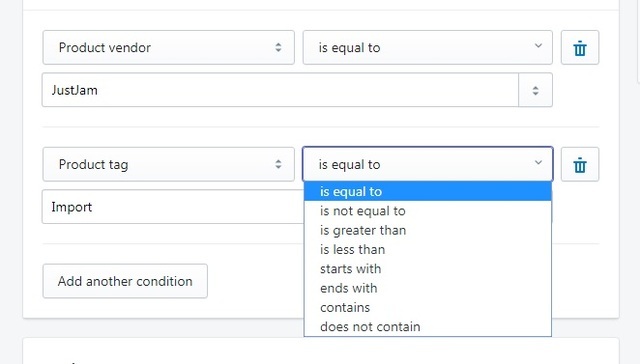Click the 'Add another condition' button
The height and width of the screenshot is (364, 640).
pos(125,281)
